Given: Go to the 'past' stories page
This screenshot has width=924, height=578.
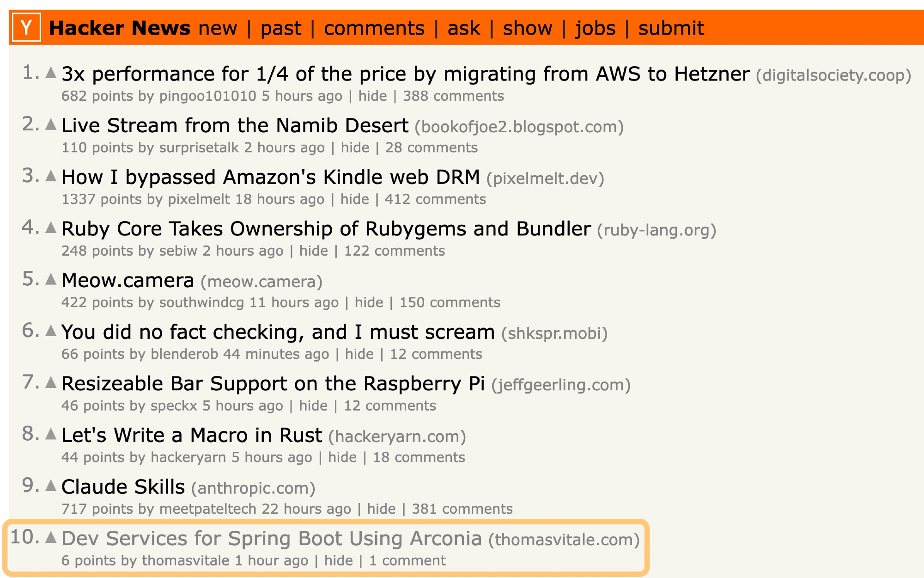Looking at the screenshot, I should pyautogui.click(x=281, y=28).
